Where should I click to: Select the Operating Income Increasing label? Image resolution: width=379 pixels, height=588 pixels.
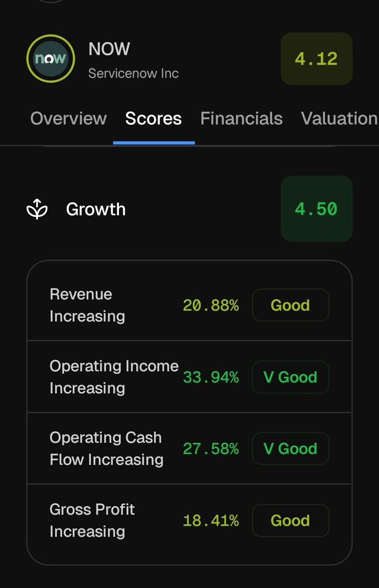tap(113, 377)
